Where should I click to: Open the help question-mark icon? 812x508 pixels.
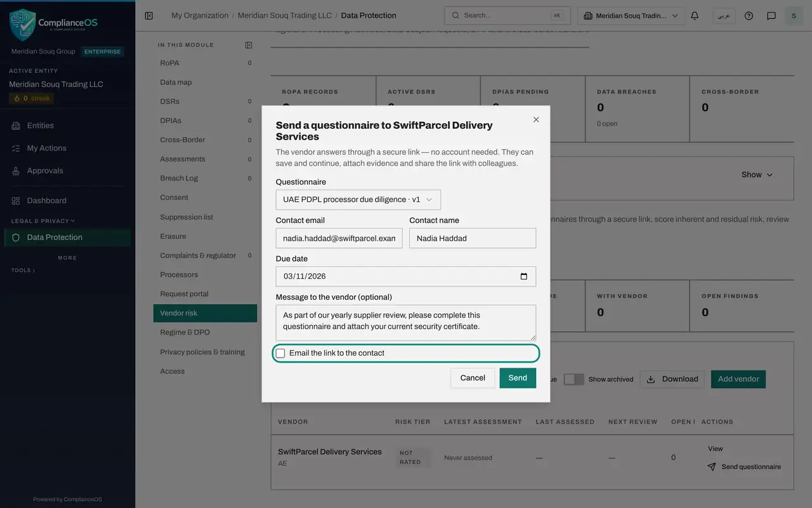click(749, 15)
